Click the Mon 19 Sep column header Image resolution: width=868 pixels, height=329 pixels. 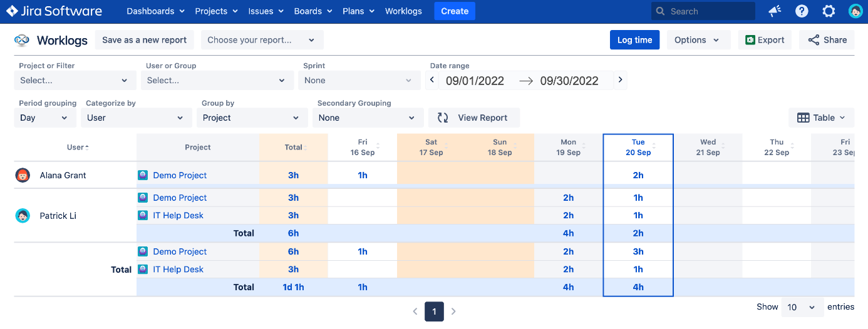pos(568,147)
